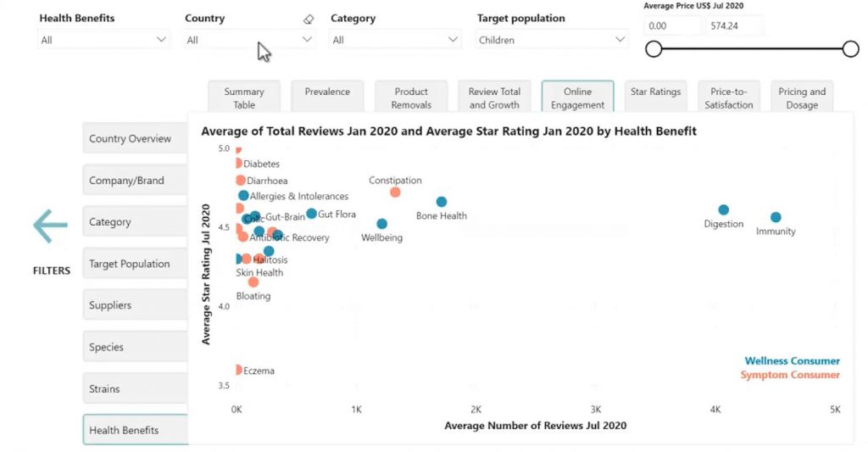The height and width of the screenshot is (452, 868).
Task: Select Wellness Consumer in the legend
Action: (x=793, y=361)
